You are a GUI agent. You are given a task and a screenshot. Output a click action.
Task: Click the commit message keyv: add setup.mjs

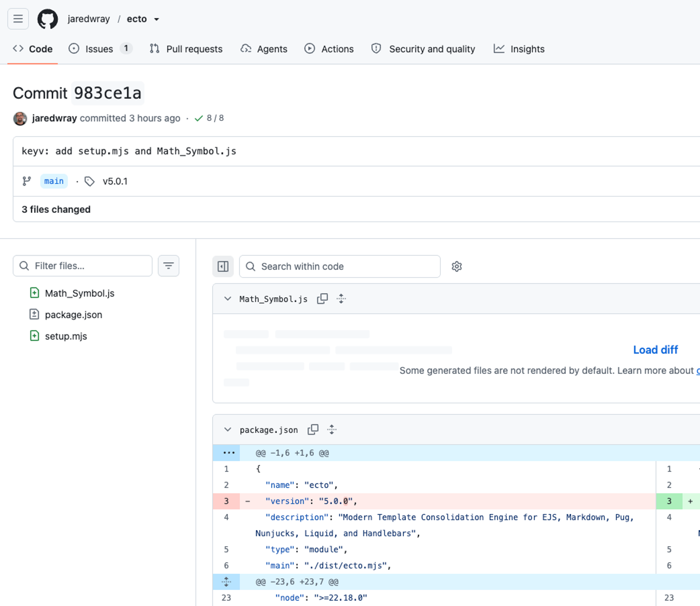click(x=129, y=151)
